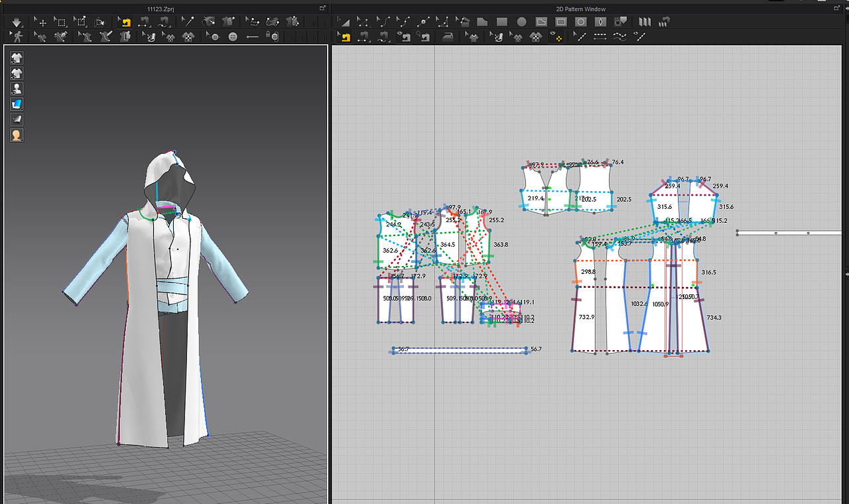
Task: Choose the round Button icon in 3D toolbar
Action: pos(233,37)
